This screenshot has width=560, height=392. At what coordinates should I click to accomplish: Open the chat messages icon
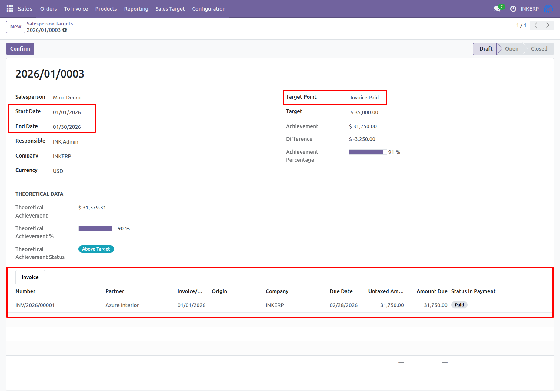point(497,9)
